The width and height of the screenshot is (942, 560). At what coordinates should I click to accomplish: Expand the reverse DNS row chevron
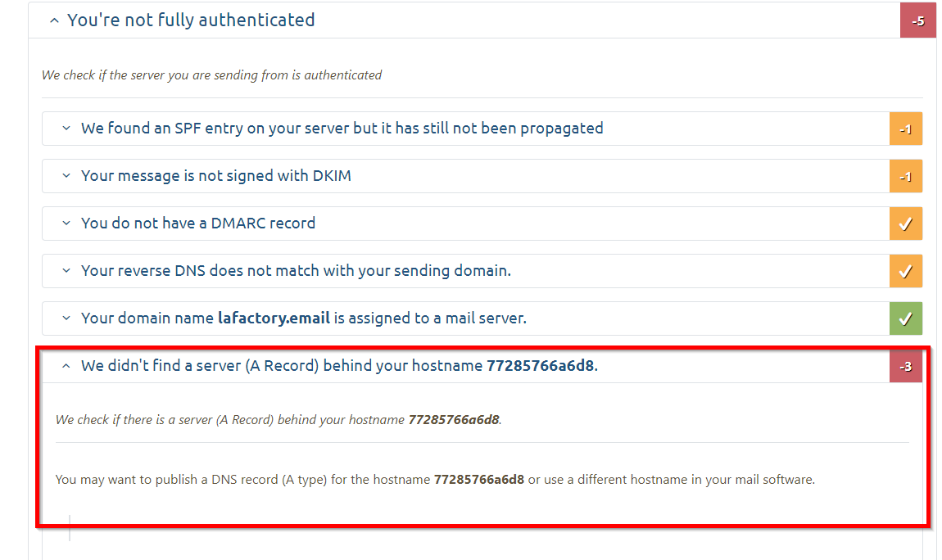66,271
